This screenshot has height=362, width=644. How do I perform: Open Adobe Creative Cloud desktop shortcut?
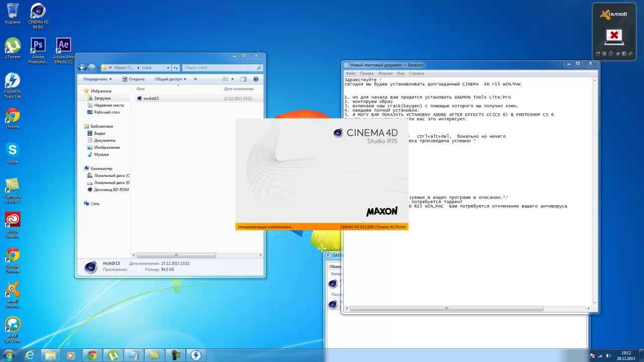[x=13, y=225]
